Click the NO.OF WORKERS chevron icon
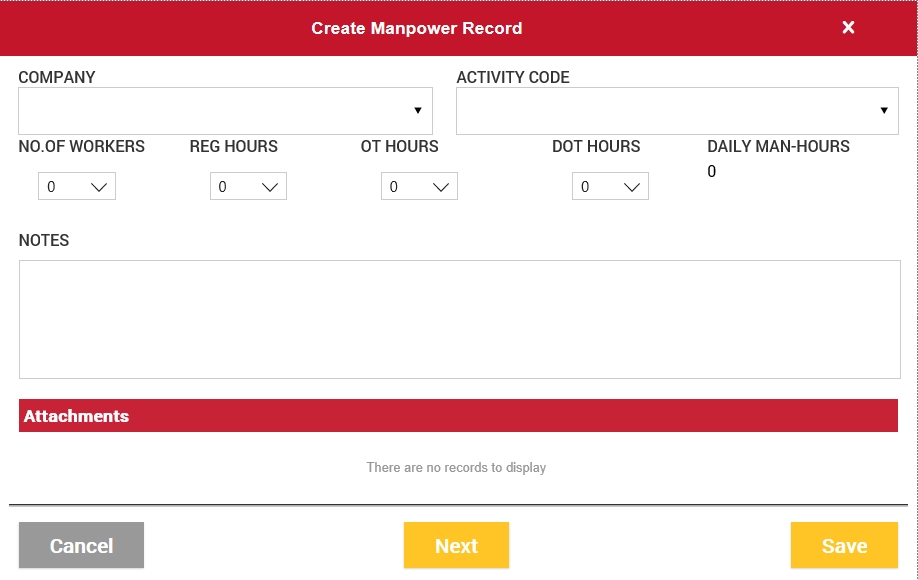The width and height of the screenshot is (918, 580). tap(99, 187)
